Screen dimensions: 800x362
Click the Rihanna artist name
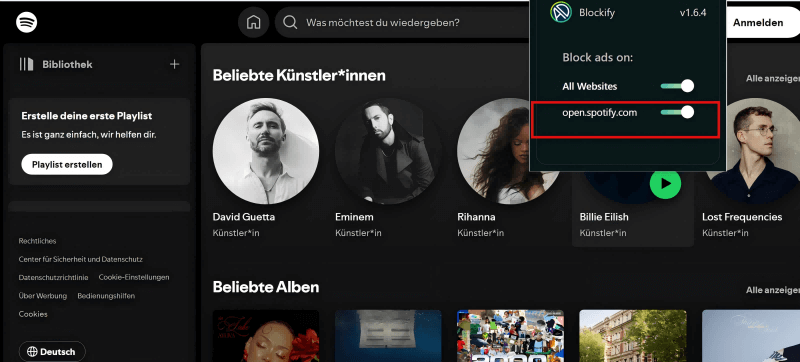coord(476,217)
